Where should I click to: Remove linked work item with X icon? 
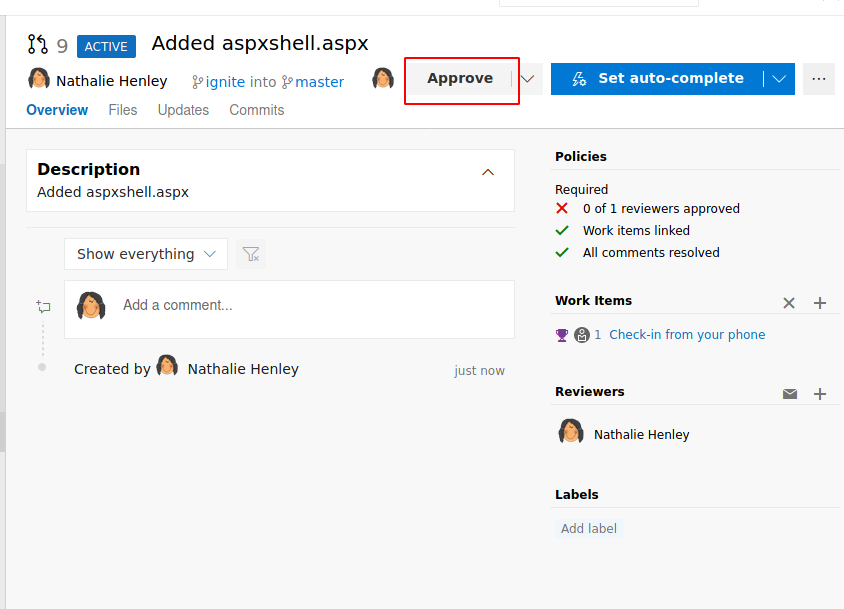click(x=789, y=302)
